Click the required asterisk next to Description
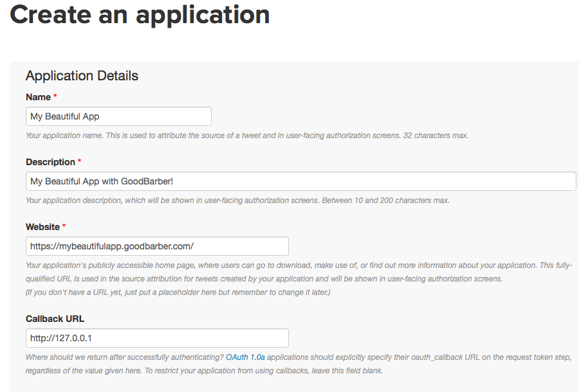 click(x=79, y=161)
